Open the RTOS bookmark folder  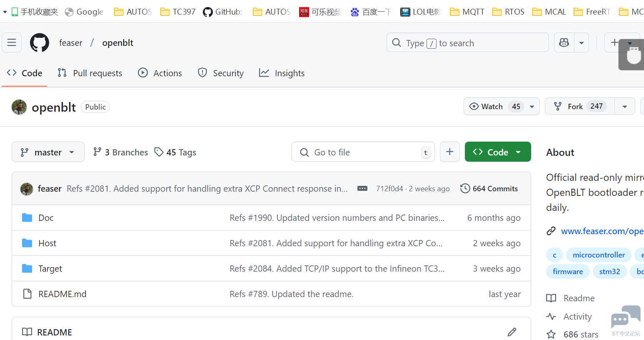click(x=508, y=12)
